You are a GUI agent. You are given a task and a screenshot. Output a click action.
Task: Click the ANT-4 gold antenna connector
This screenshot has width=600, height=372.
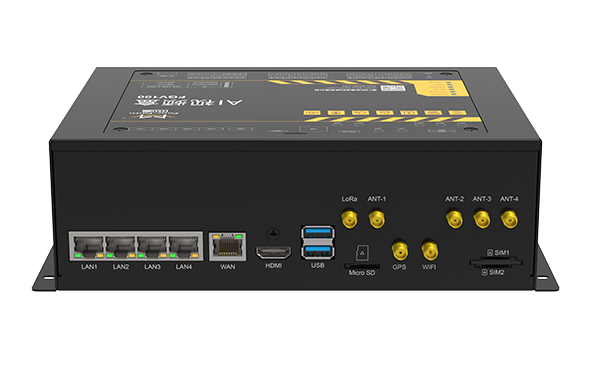(509, 219)
